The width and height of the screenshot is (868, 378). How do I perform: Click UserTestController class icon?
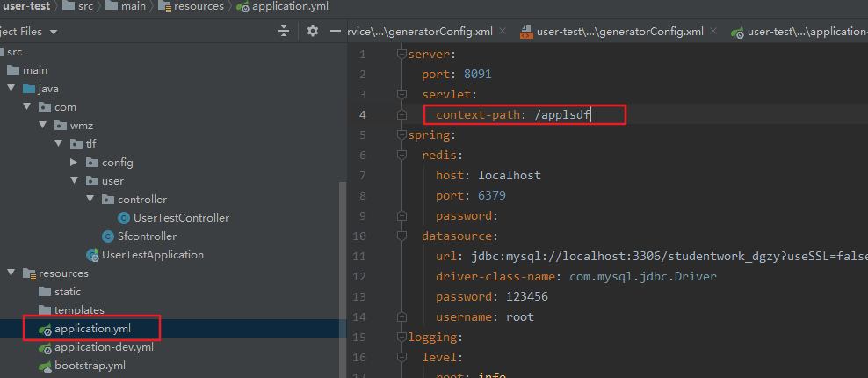point(125,218)
